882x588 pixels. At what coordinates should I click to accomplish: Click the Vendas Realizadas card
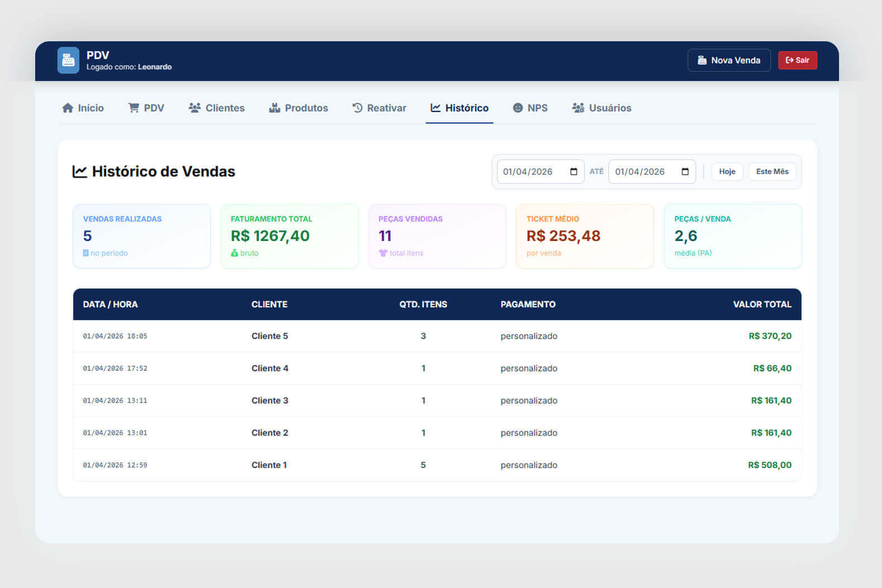[x=142, y=236]
